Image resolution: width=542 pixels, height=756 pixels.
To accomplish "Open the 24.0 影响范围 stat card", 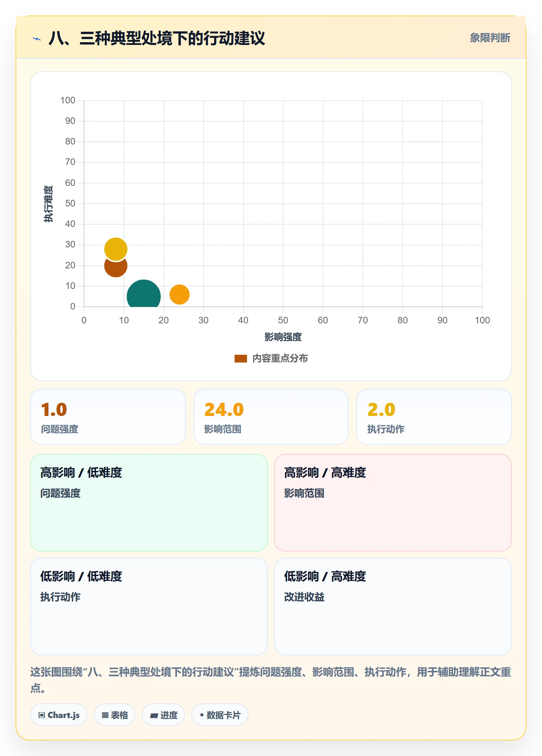I will click(x=271, y=417).
